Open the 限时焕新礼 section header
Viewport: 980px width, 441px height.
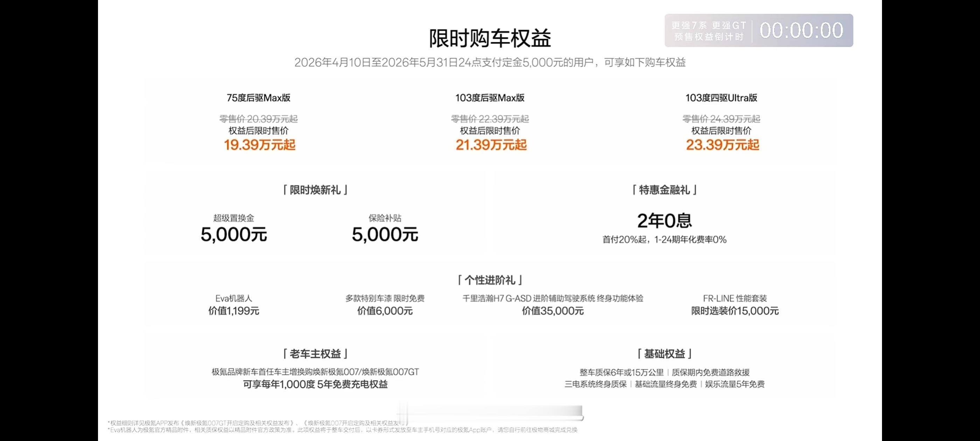[315, 190]
